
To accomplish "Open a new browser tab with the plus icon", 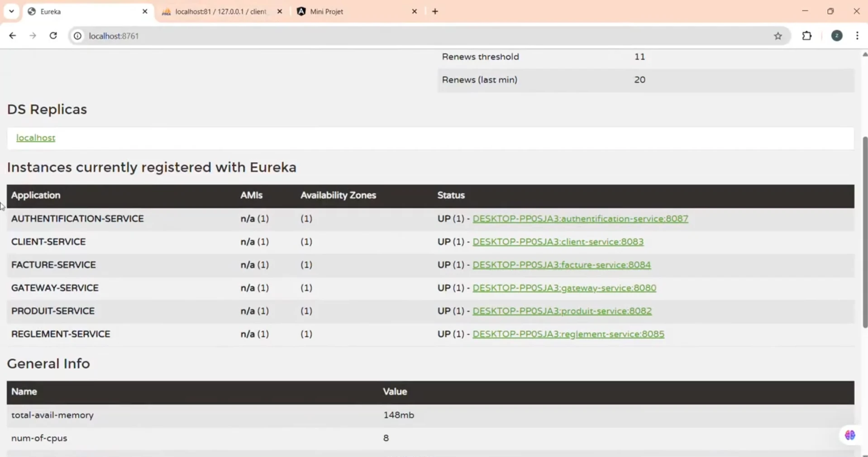I will (x=435, y=11).
